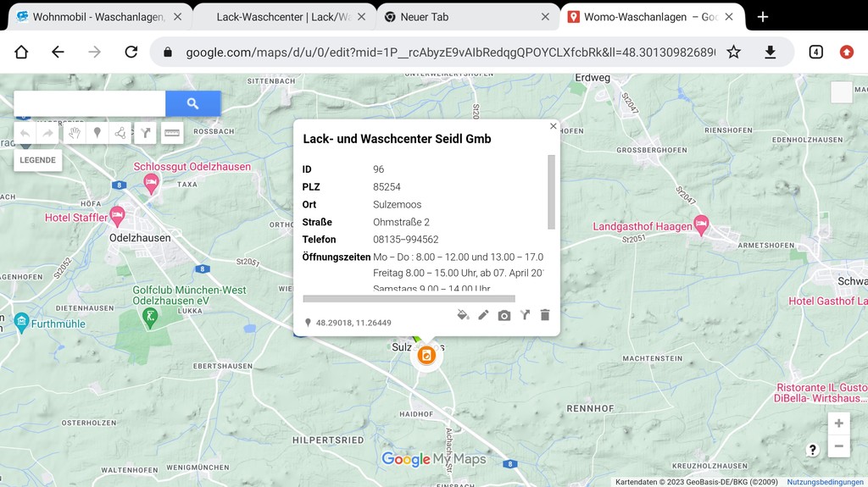
Task: Click the Golfclub München-West marker
Action: (x=150, y=317)
